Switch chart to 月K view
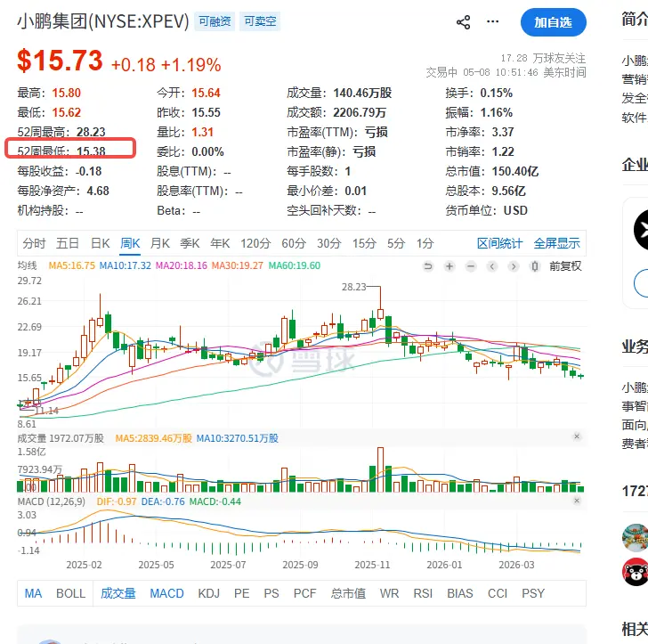 click(160, 243)
